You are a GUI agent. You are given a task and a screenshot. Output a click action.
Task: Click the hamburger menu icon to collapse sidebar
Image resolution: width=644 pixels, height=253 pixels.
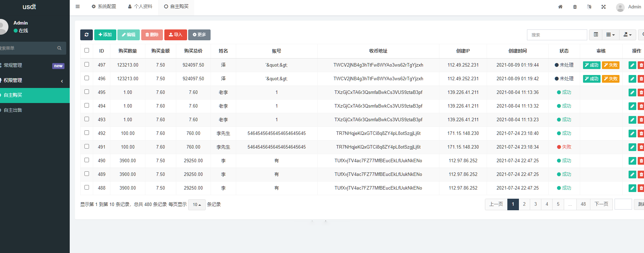pyautogui.click(x=77, y=7)
